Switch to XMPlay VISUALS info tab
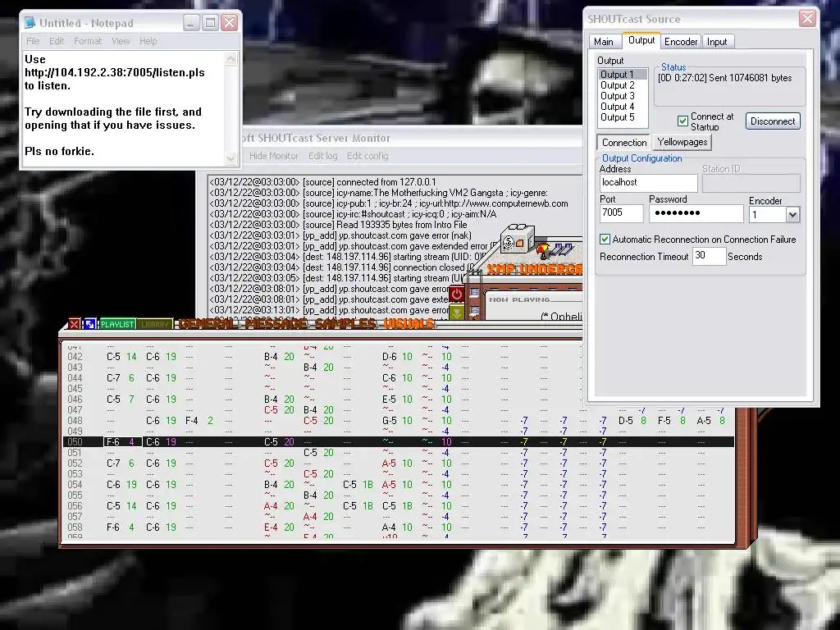The height and width of the screenshot is (630, 840). (x=409, y=323)
